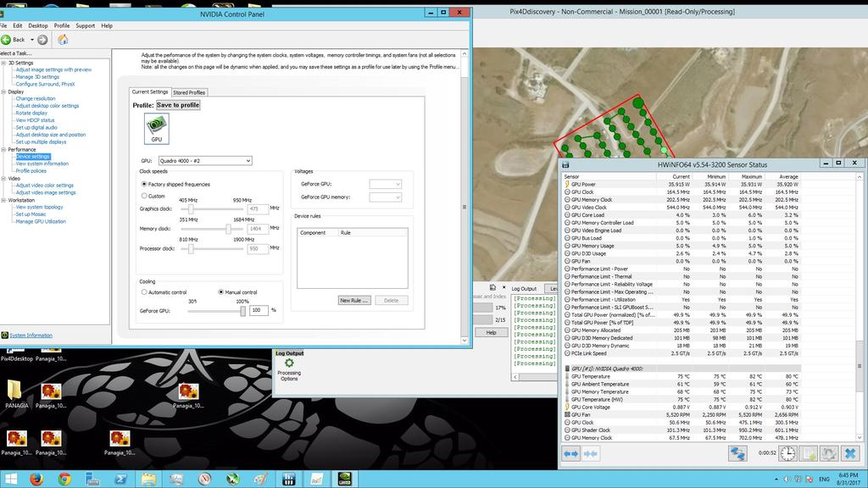Open PowerShell from the taskbar
Screen dimensions: 868x488
pos(120,480)
